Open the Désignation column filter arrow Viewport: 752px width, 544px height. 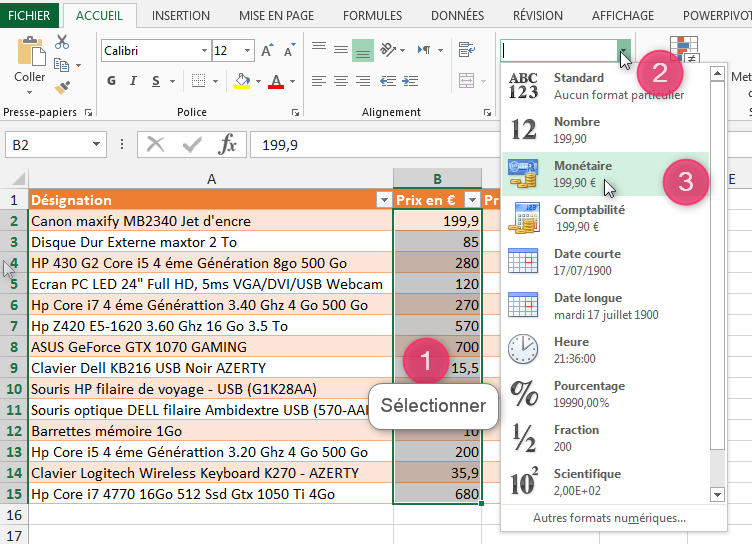[384, 200]
